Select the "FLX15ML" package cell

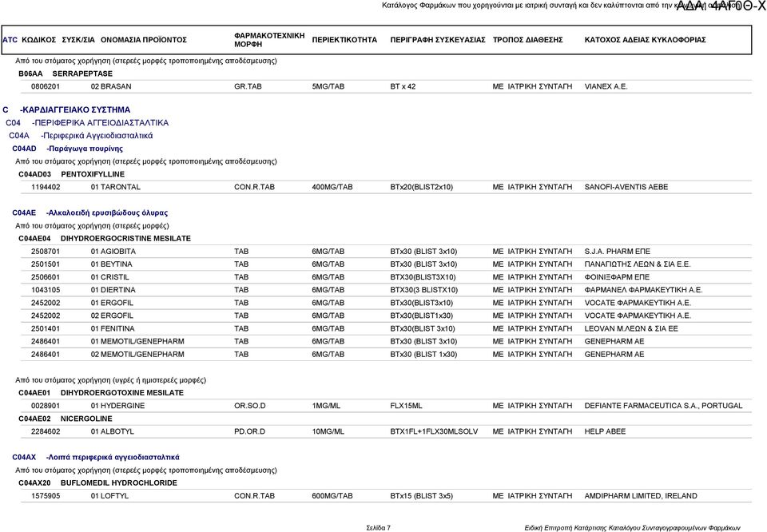[406, 406]
